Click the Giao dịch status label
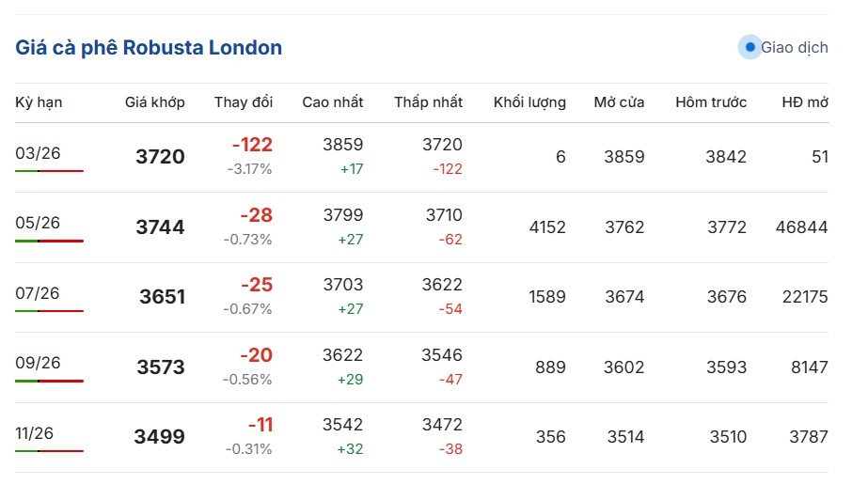868x484 pixels. [795, 47]
